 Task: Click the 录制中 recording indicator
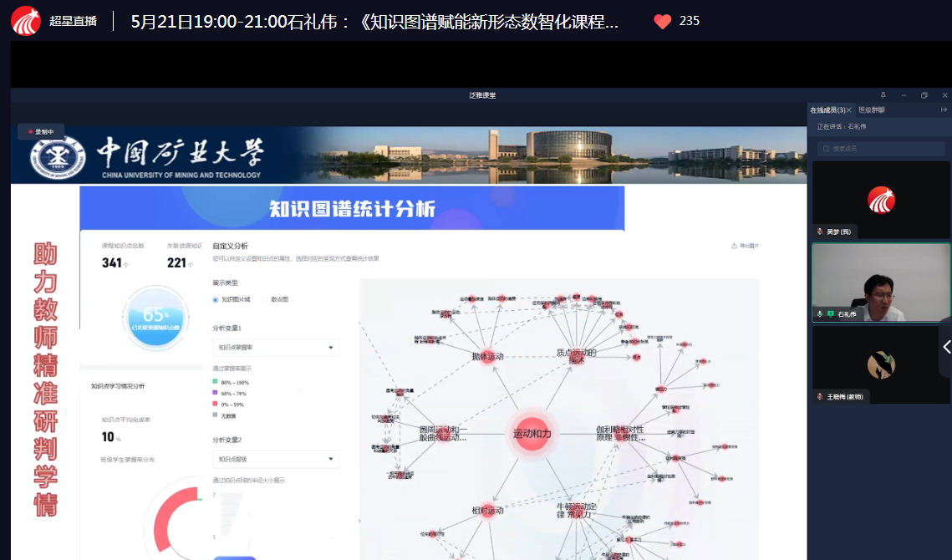[x=41, y=131]
